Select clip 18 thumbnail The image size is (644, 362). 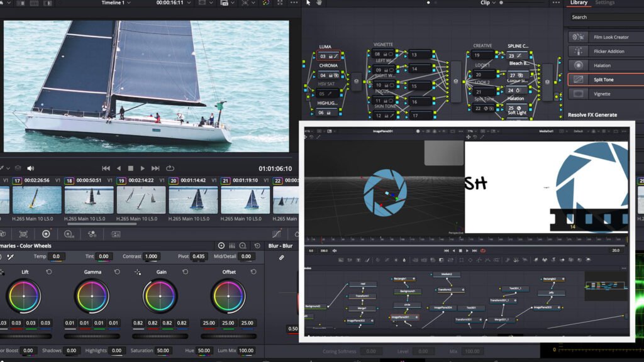89,200
